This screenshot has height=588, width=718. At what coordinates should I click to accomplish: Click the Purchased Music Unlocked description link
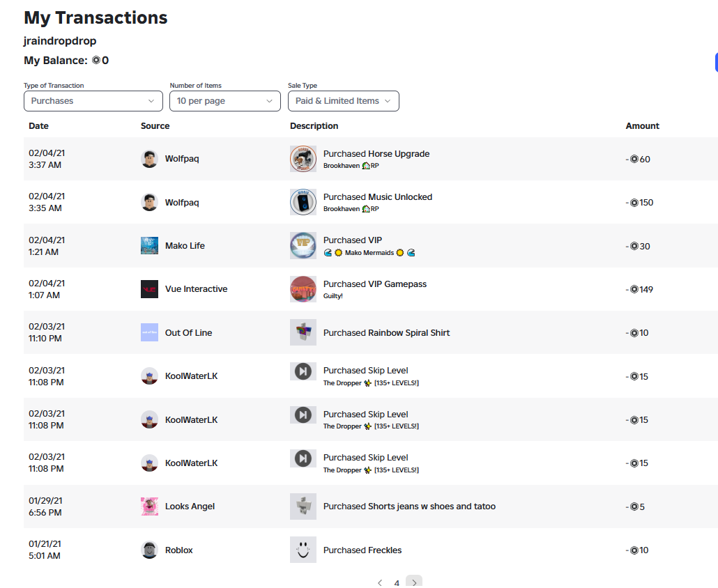click(x=377, y=196)
